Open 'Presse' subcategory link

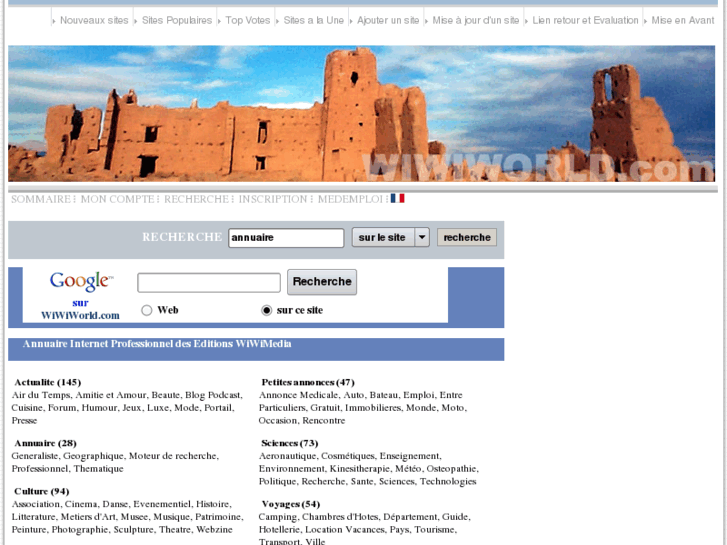tap(24, 420)
